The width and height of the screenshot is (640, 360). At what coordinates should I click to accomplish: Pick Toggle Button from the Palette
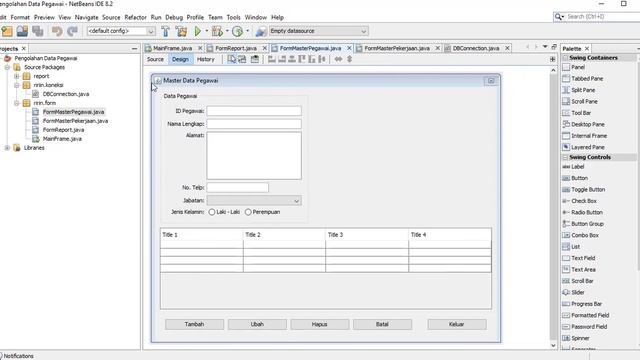click(x=584, y=189)
